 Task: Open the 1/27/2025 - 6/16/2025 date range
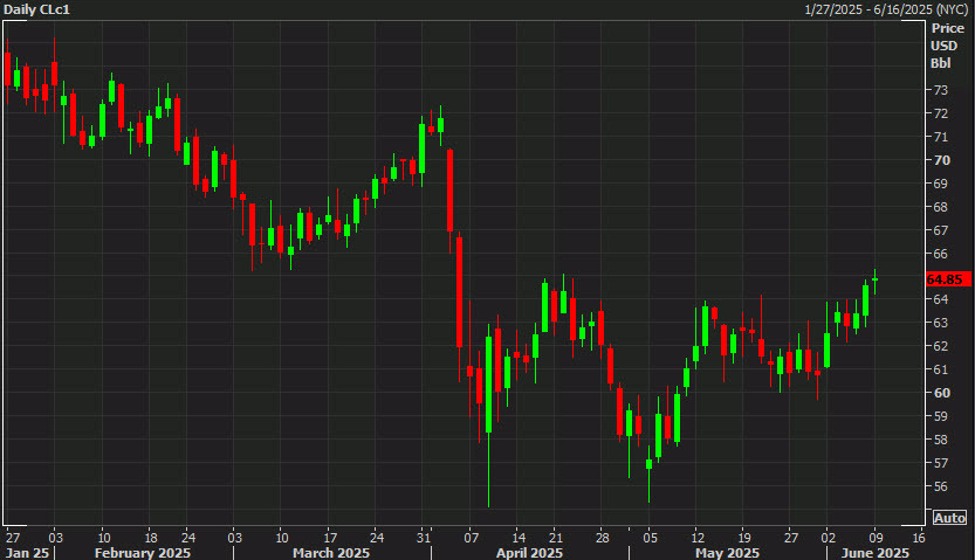(x=886, y=9)
